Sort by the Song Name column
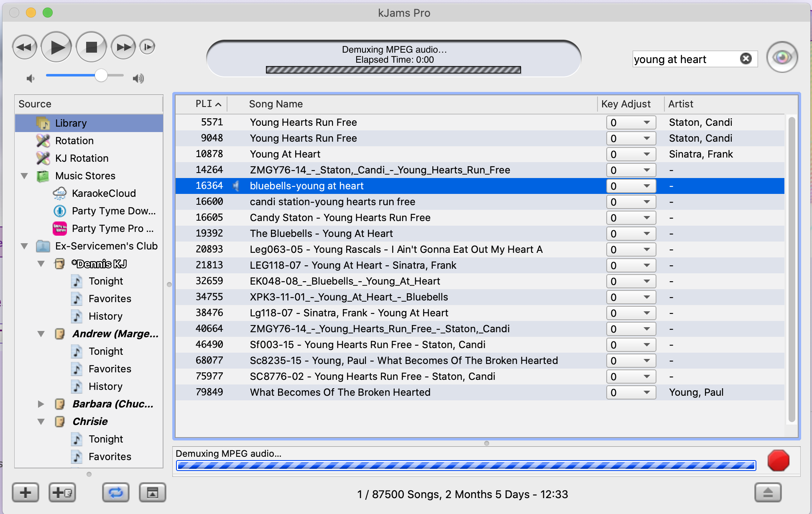 276,104
